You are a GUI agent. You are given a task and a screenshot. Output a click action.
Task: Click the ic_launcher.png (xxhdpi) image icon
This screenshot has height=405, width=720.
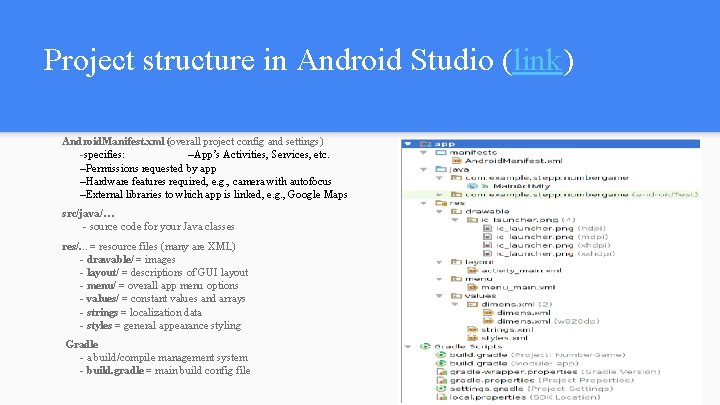pos(488,253)
